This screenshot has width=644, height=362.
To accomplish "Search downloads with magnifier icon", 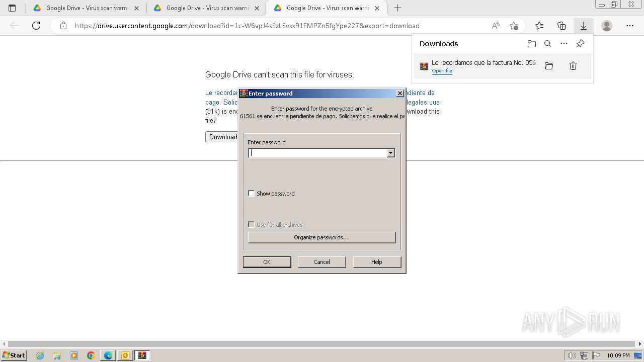I will 548,44.
